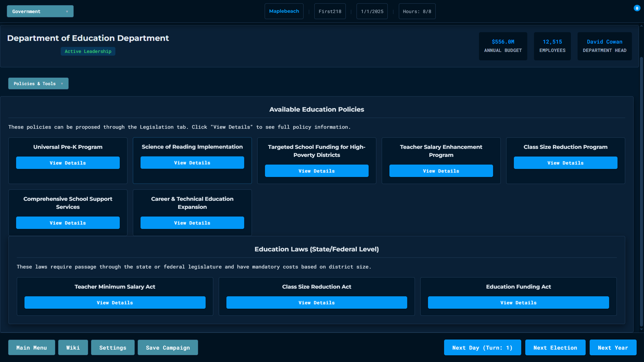This screenshot has height=362, width=644.
Task: Click the Maplebeach city name link
Action: tap(284, 11)
